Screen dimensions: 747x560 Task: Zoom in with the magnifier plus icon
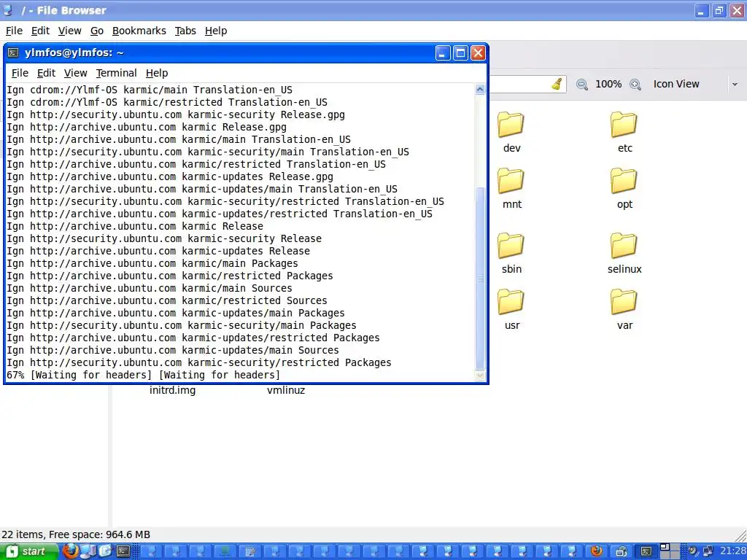[635, 85]
